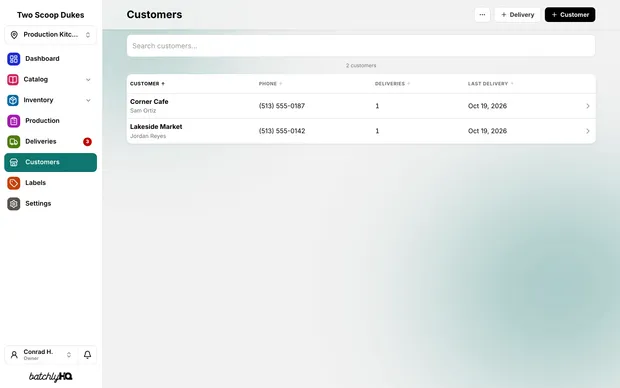
Task: Click the Catalog book icon
Action: [x=13, y=79]
